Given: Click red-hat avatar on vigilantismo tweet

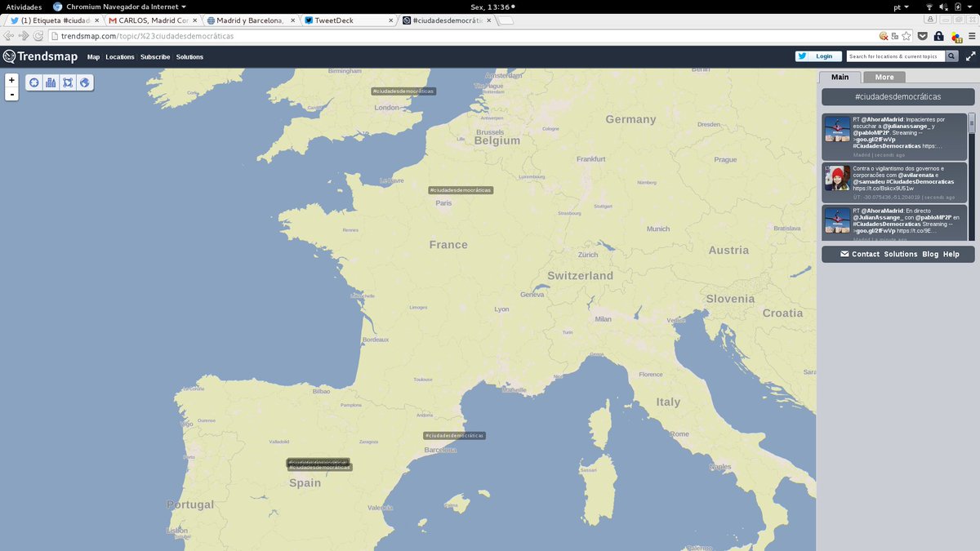Looking at the screenshot, I should pyautogui.click(x=837, y=177).
